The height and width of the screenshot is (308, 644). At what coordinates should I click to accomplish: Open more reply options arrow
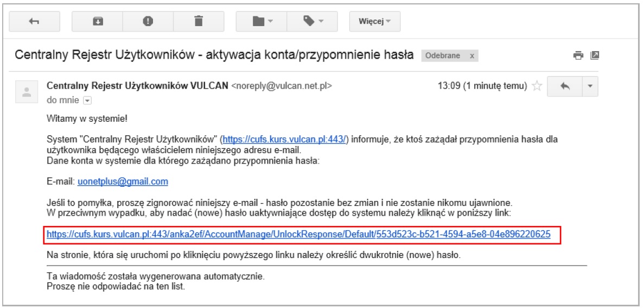pyautogui.click(x=590, y=87)
